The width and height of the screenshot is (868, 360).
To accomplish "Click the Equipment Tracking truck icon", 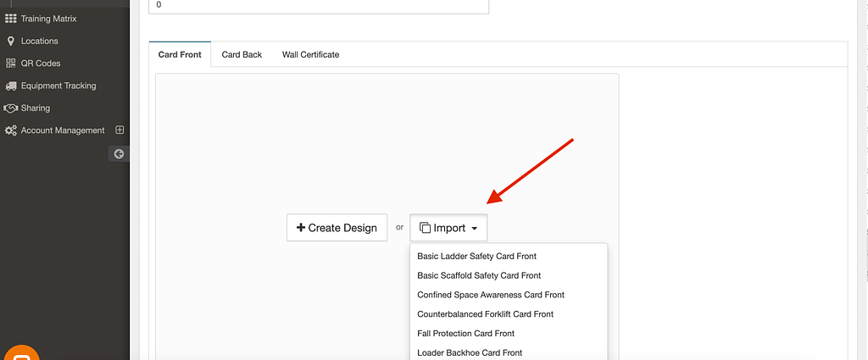I will (x=11, y=86).
